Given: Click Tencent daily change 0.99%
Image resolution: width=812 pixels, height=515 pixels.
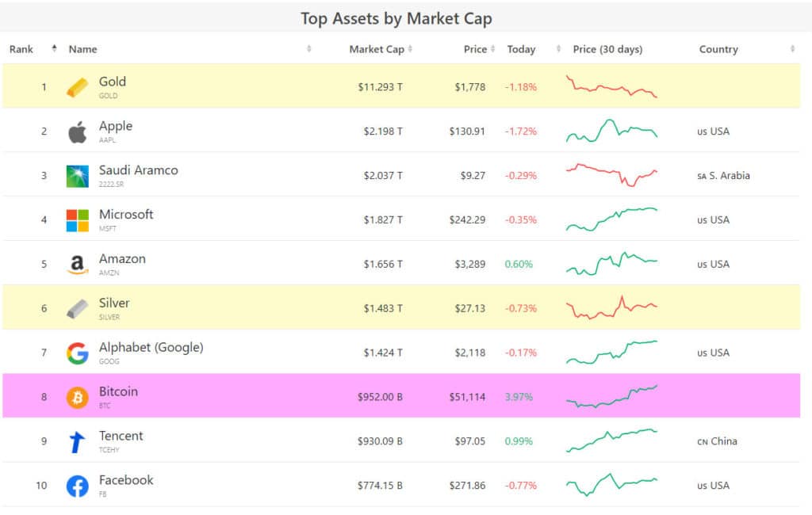Looking at the screenshot, I should click(x=519, y=441).
